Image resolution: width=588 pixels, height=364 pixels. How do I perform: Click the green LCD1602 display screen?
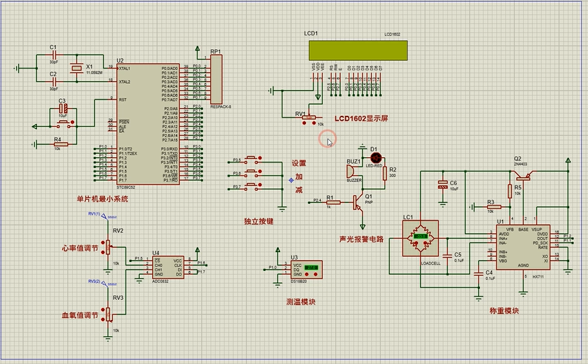point(358,50)
